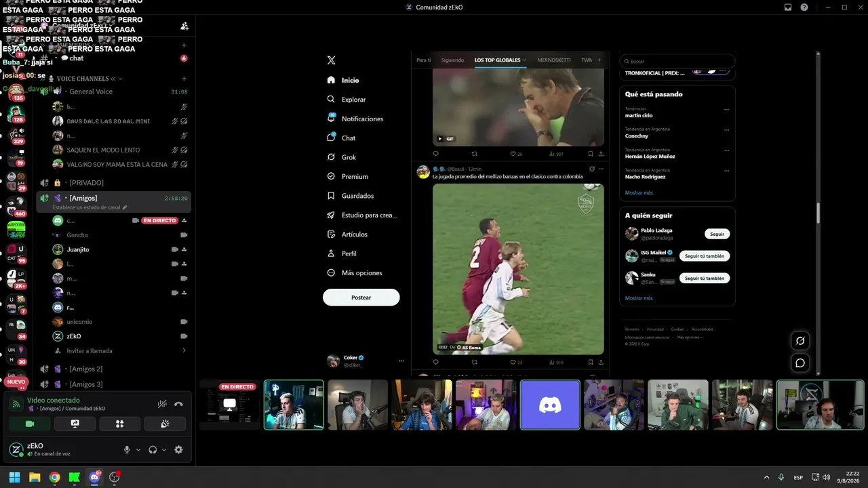This screenshot has width=868, height=488.
Task: Open Discord help icon in title bar
Action: pos(804,7)
